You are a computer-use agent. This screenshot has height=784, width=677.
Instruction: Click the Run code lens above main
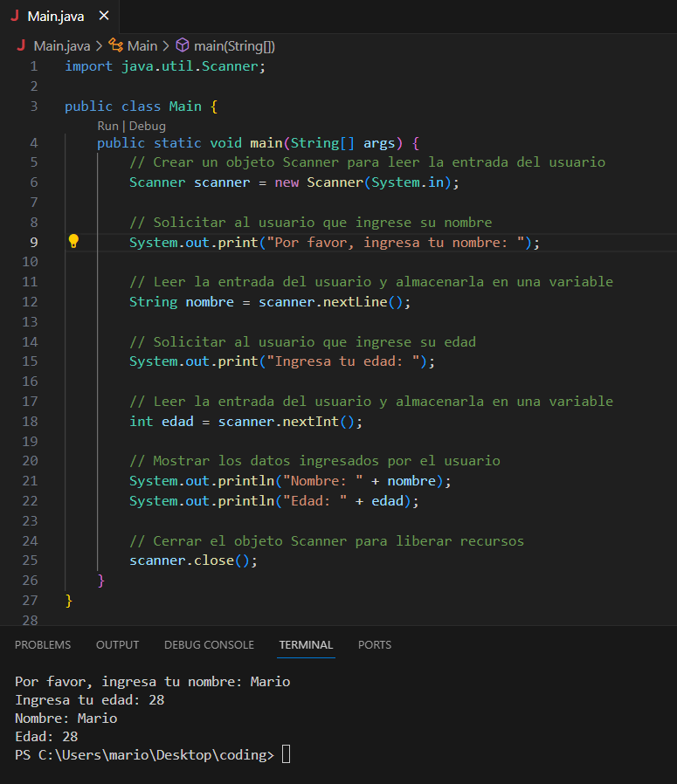point(107,126)
